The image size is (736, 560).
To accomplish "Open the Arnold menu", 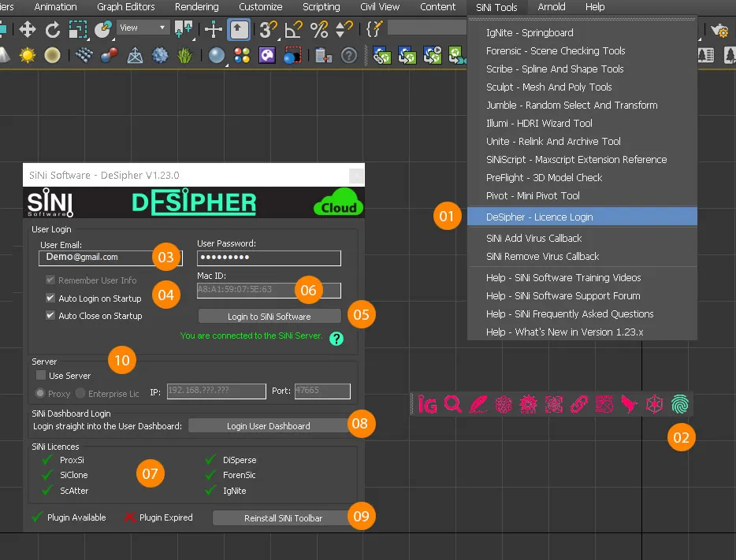I will click(x=552, y=7).
